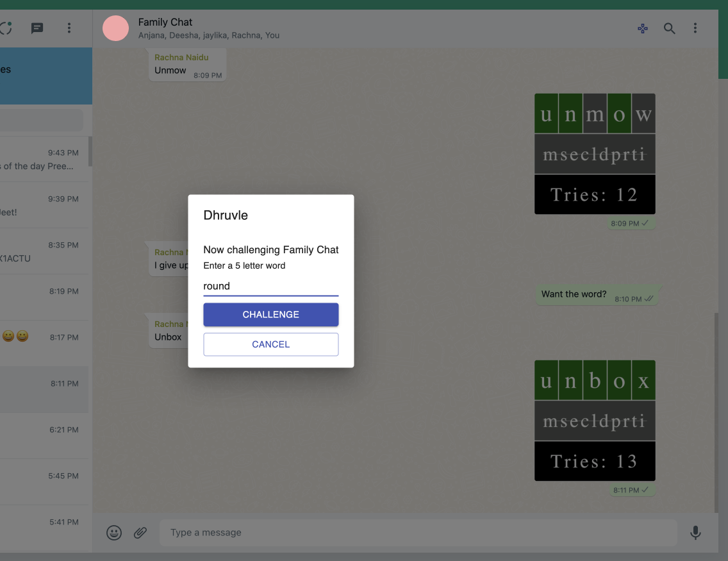Click the paperclip attach icon

140,532
